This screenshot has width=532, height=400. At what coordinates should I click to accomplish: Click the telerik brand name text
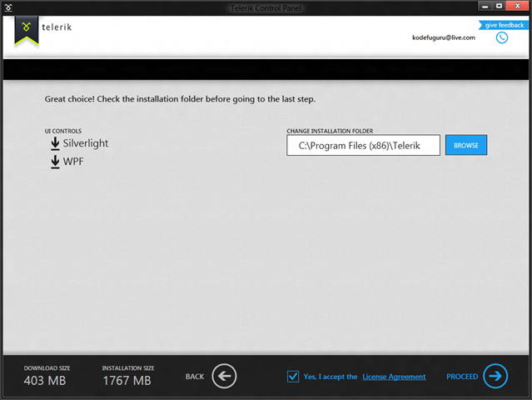(x=57, y=27)
